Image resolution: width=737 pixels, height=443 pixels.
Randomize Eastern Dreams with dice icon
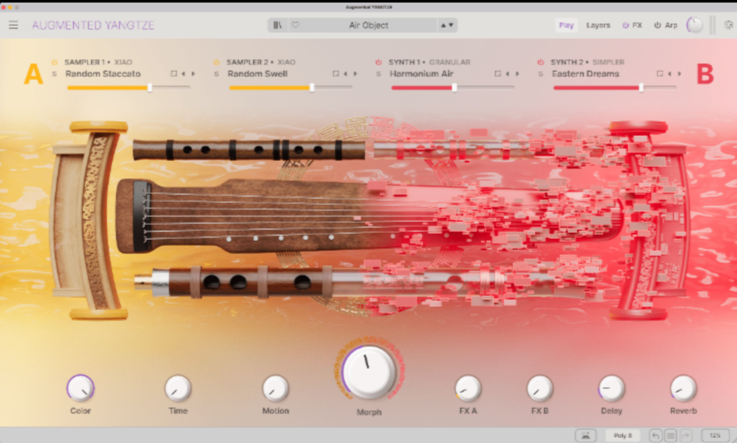click(x=660, y=74)
